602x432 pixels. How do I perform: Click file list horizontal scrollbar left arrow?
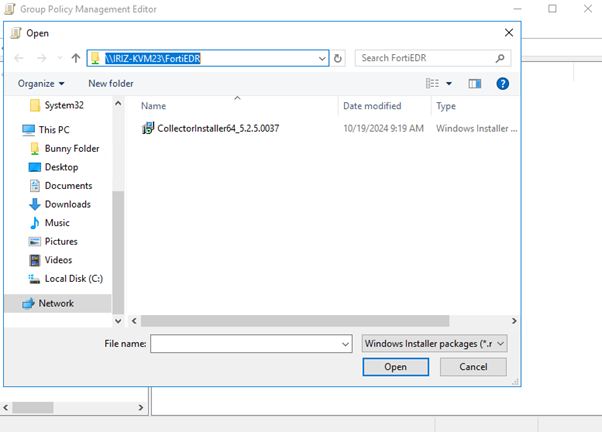pyautogui.click(x=134, y=321)
